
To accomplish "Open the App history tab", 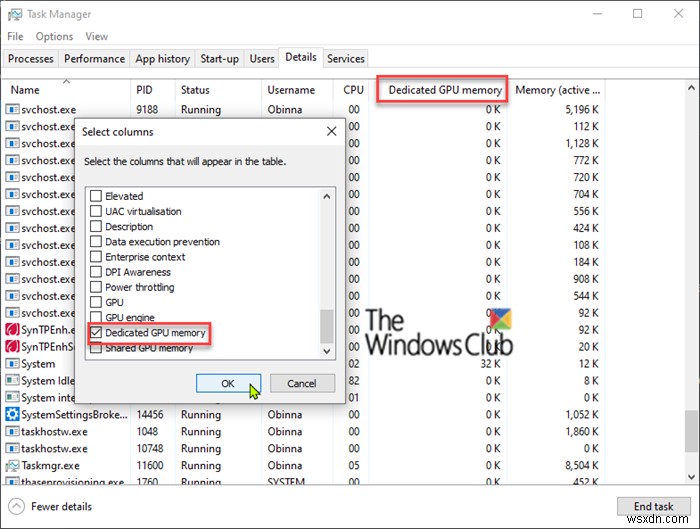I will 163,58.
